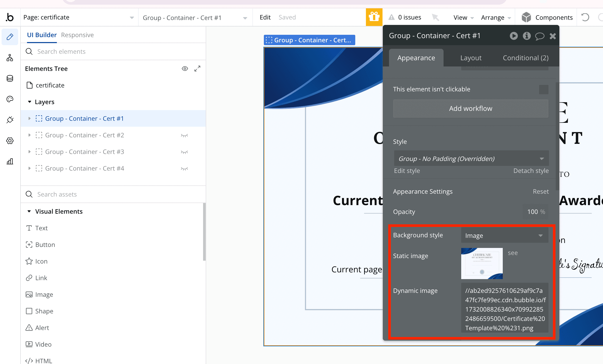Open the Styles palette icon
This screenshot has width=603, height=364.
point(10,99)
